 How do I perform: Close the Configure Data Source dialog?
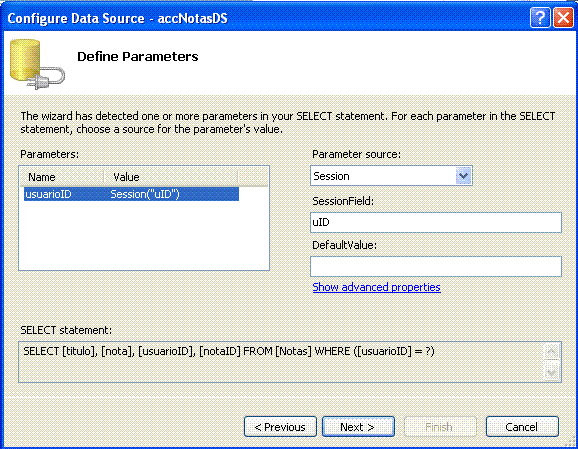pyautogui.click(x=564, y=17)
